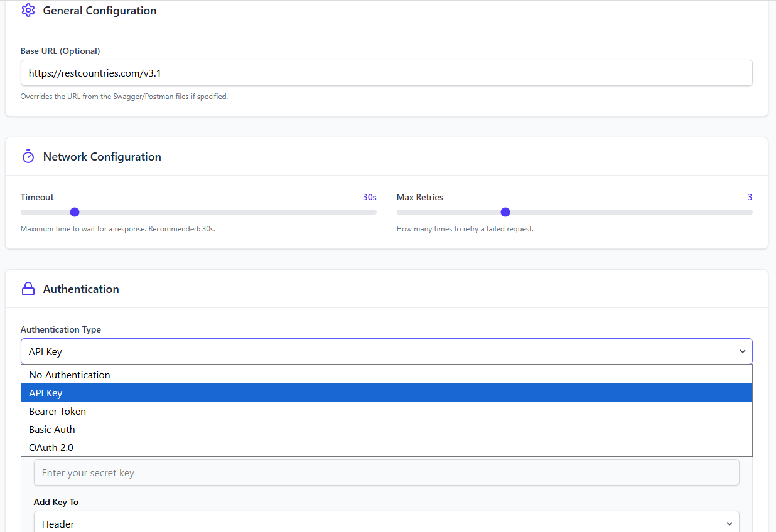Click the 30s Timeout value label
Viewport: 776px width, 532px height.
click(369, 198)
